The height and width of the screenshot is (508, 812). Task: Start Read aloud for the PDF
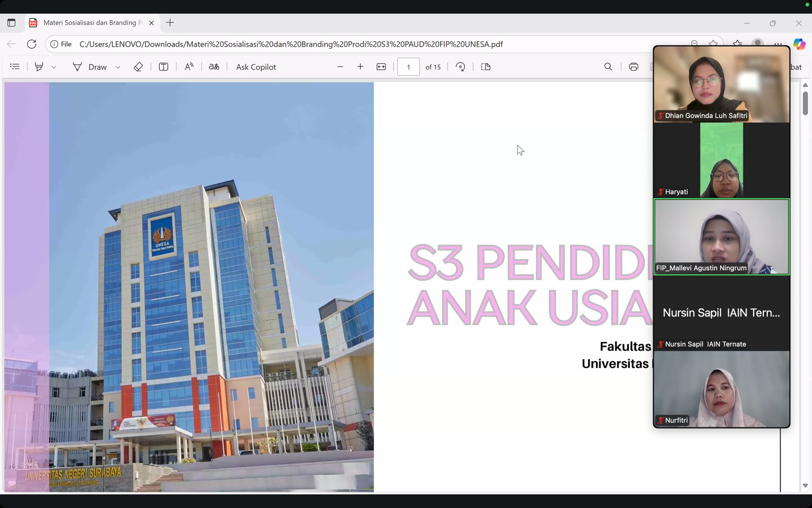pos(189,67)
